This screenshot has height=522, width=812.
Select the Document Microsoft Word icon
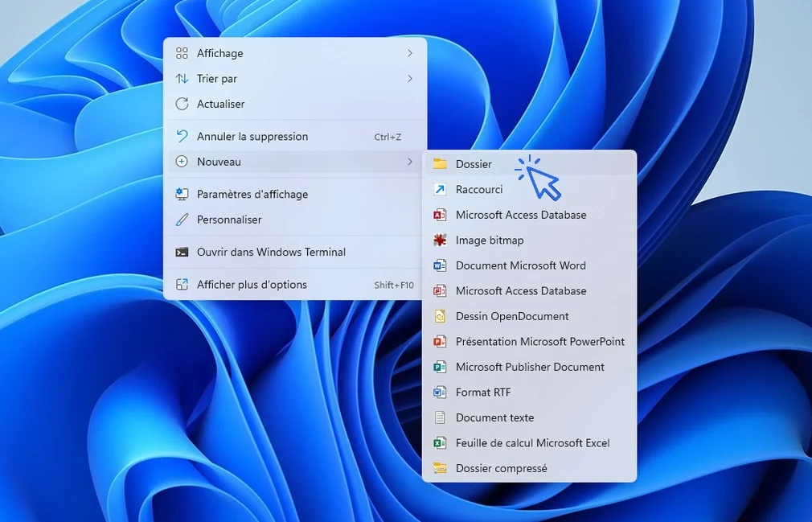pos(441,265)
